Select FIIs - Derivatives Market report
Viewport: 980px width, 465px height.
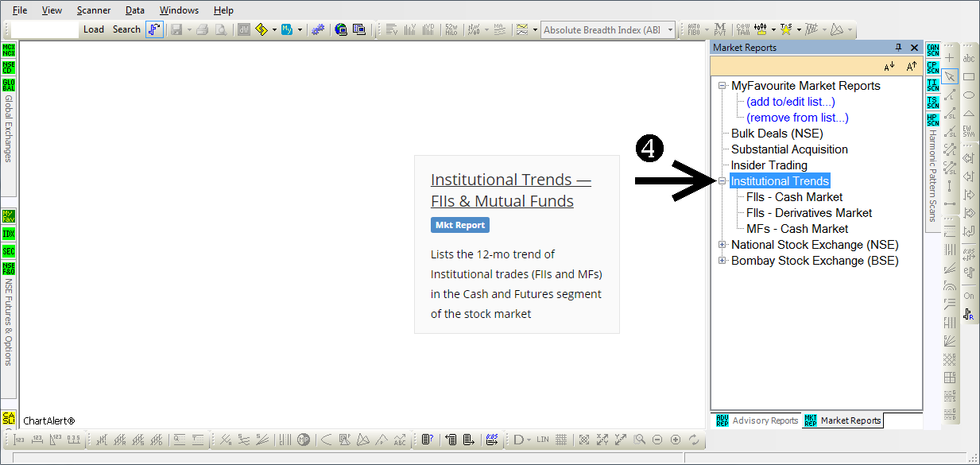click(x=809, y=213)
